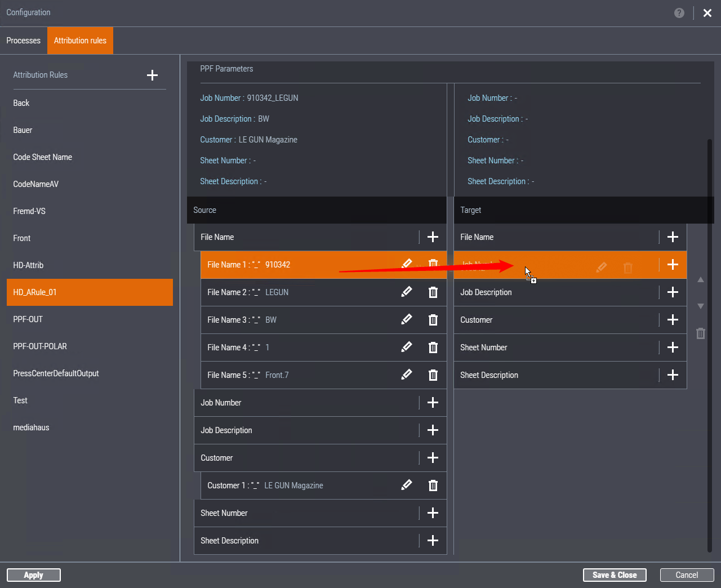Viewport: 721px width, 588px height.
Task: Switch to the Processes tab
Action: click(24, 41)
